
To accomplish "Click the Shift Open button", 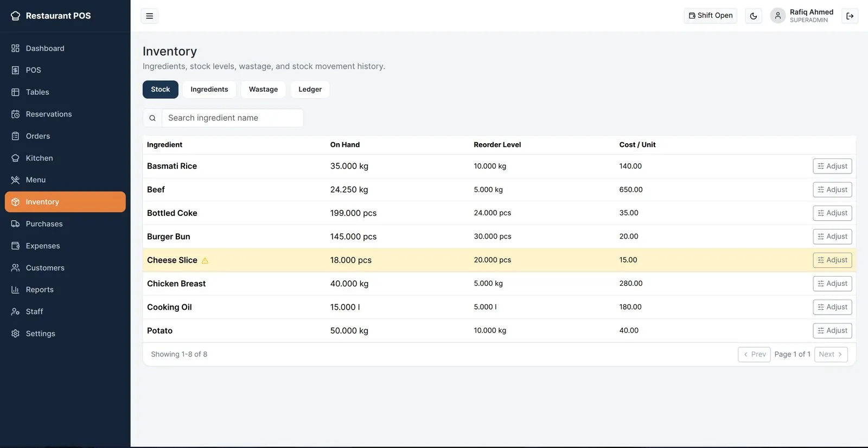I will coord(711,16).
